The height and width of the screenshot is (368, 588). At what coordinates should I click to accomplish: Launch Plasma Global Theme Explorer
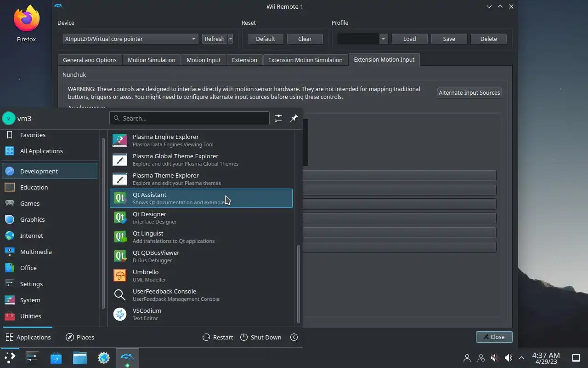click(x=201, y=160)
